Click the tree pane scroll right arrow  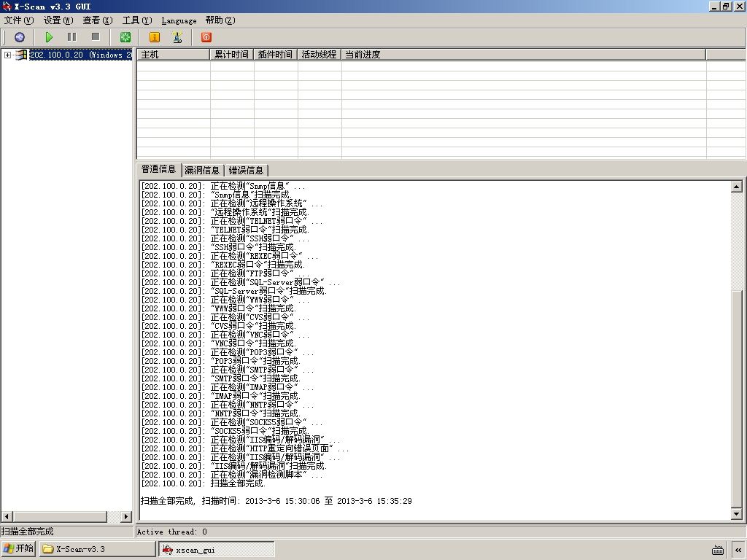125,517
